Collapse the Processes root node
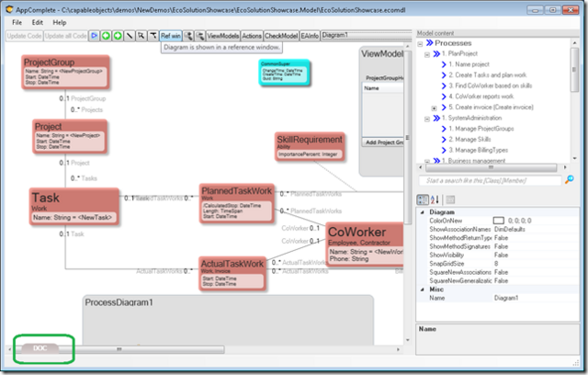The height and width of the screenshot is (375, 588). click(x=420, y=44)
